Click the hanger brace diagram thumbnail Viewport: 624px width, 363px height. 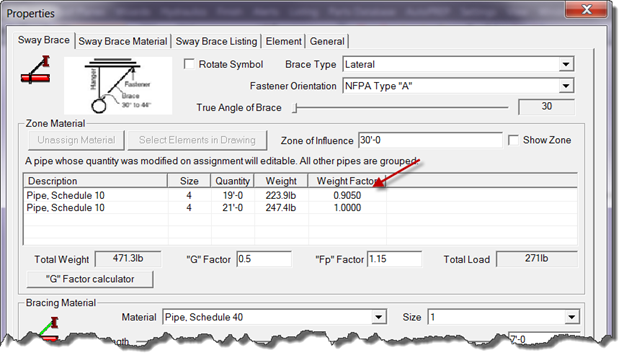pyautogui.click(x=118, y=86)
